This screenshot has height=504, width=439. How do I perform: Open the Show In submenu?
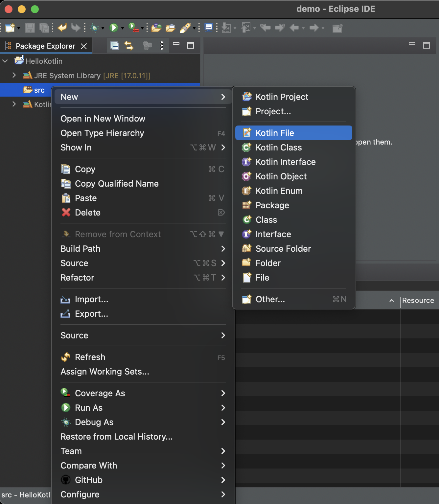click(x=143, y=148)
